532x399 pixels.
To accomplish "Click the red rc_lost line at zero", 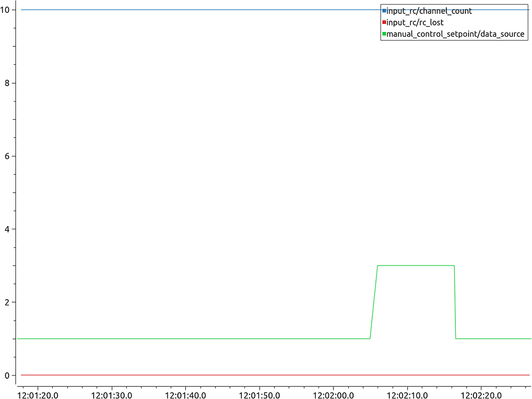I will click(x=213, y=375).
